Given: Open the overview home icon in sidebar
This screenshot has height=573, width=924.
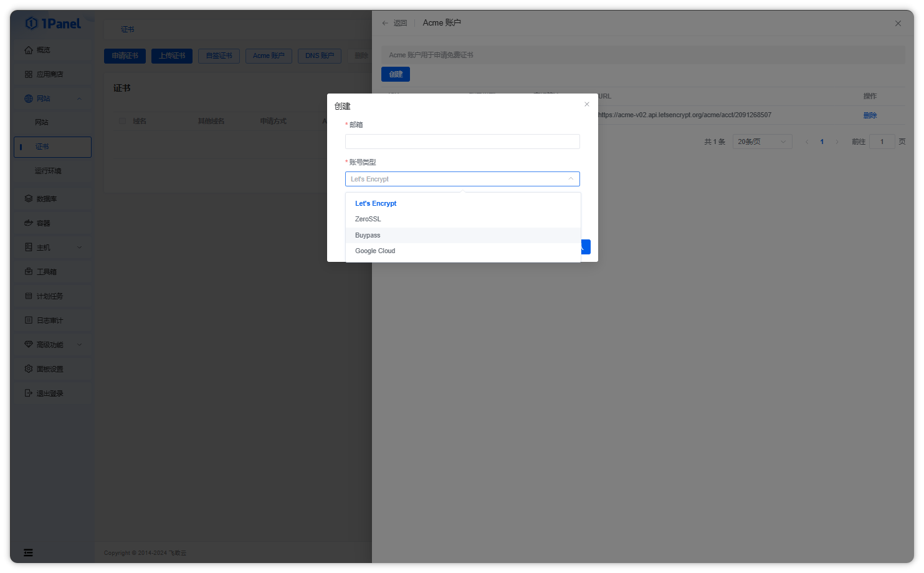Looking at the screenshot, I should click(29, 50).
